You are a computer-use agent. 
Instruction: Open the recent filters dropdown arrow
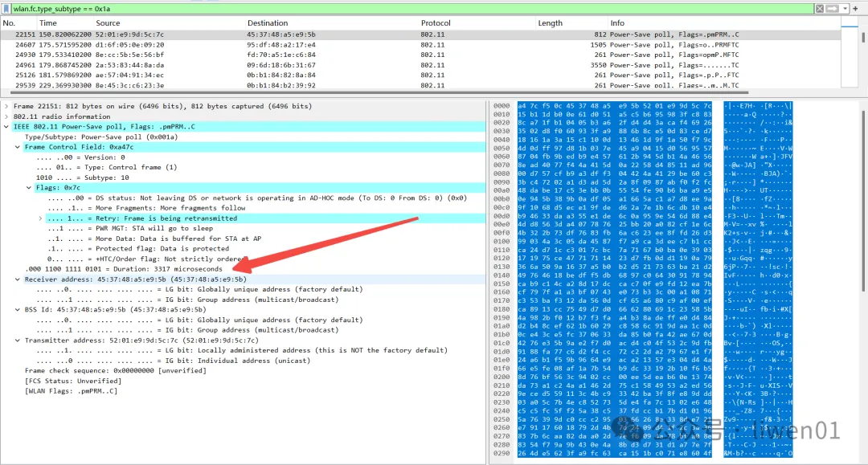click(x=845, y=8)
